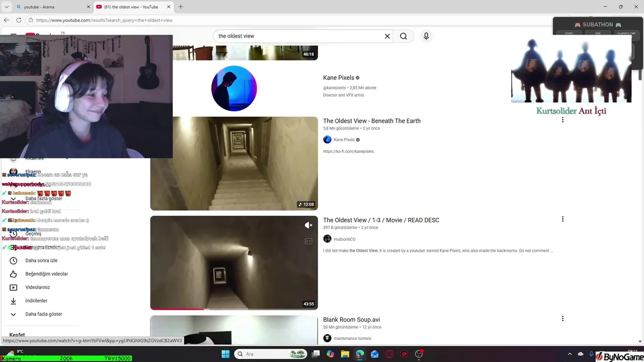The image size is (644, 362).
Task: Click the OneDrive cloud tray icon
Action: click(x=581, y=354)
